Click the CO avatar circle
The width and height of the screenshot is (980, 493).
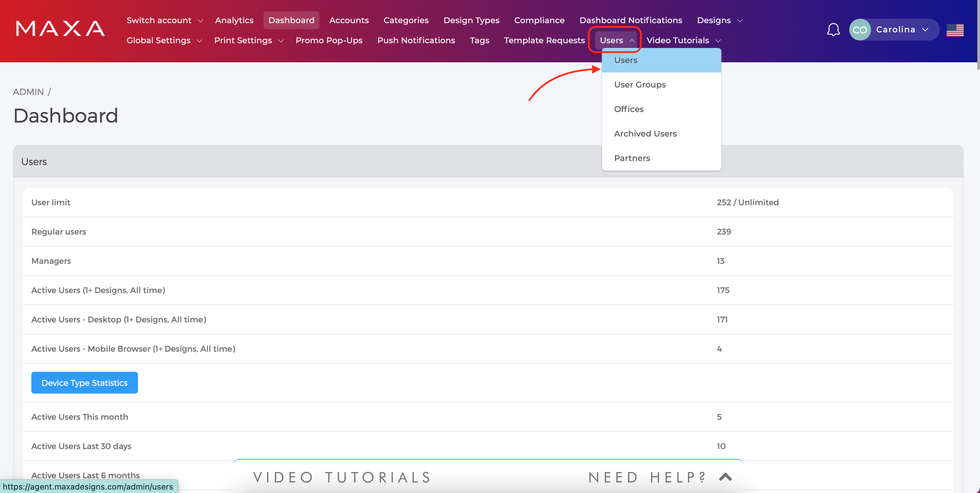tap(860, 30)
